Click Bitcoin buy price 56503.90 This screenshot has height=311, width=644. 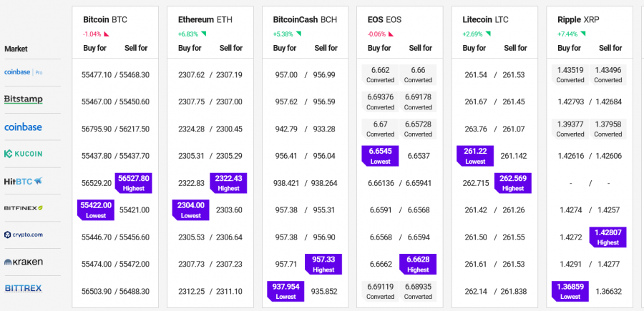pyautogui.click(x=97, y=291)
